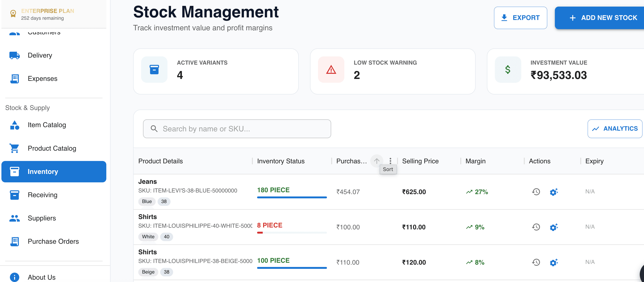
Task: Click the Blue variant chip
Action: click(x=147, y=201)
